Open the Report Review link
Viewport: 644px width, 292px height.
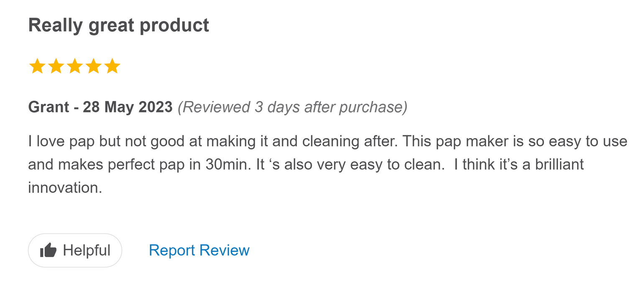(199, 250)
